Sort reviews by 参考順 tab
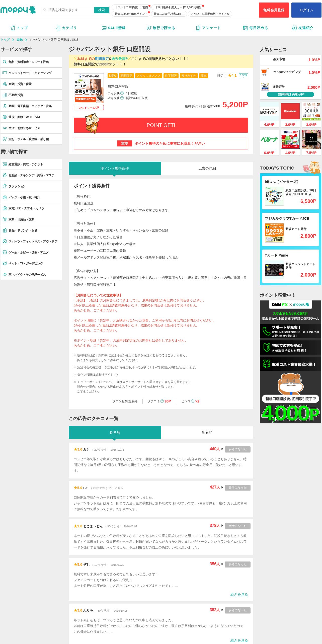Viewport: 322px width, 644px height. (115, 432)
